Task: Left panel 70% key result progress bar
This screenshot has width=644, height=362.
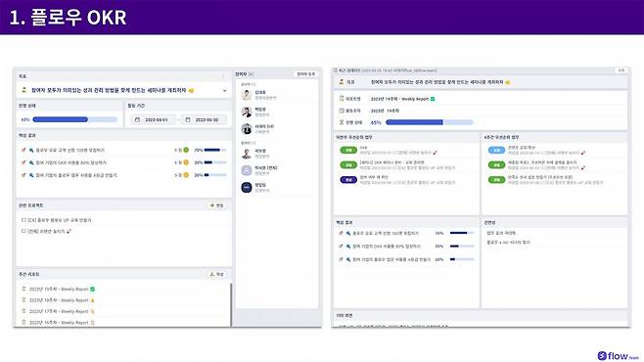Action: point(215,150)
